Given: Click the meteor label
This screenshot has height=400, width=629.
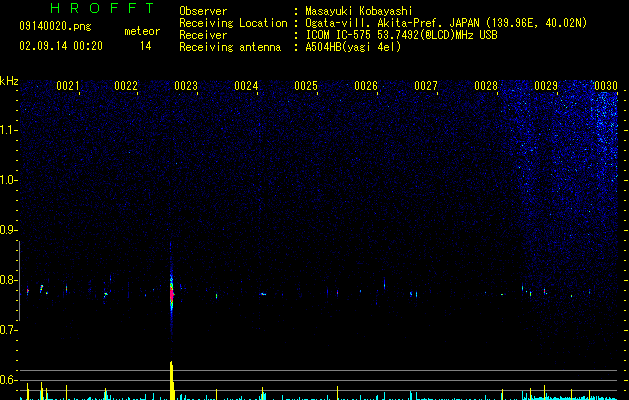Looking at the screenshot, I should [x=142, y=31].
